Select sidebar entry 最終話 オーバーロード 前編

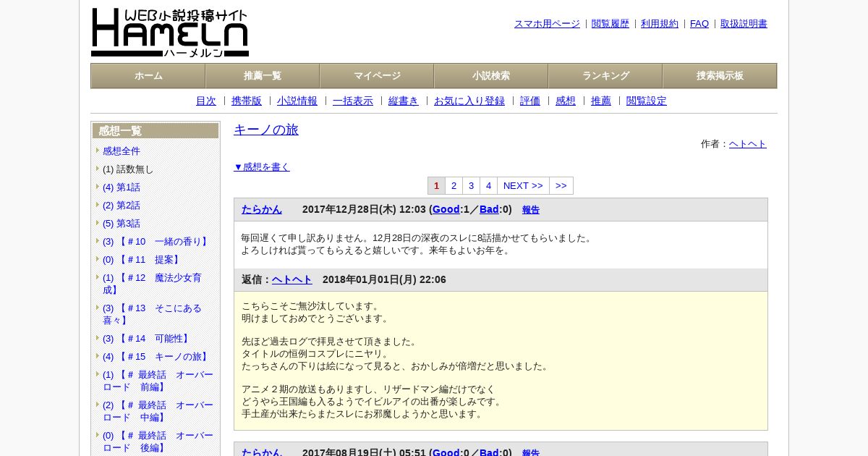click(x=158, y=381)
